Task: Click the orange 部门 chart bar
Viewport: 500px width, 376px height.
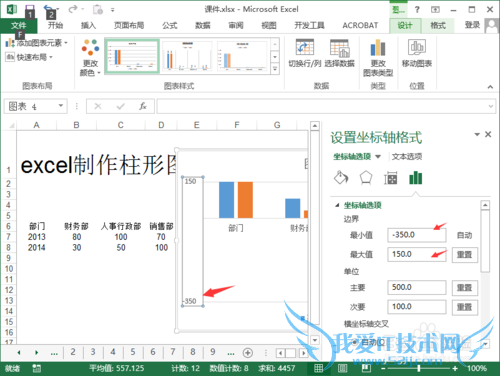Action: click(245, 200)
